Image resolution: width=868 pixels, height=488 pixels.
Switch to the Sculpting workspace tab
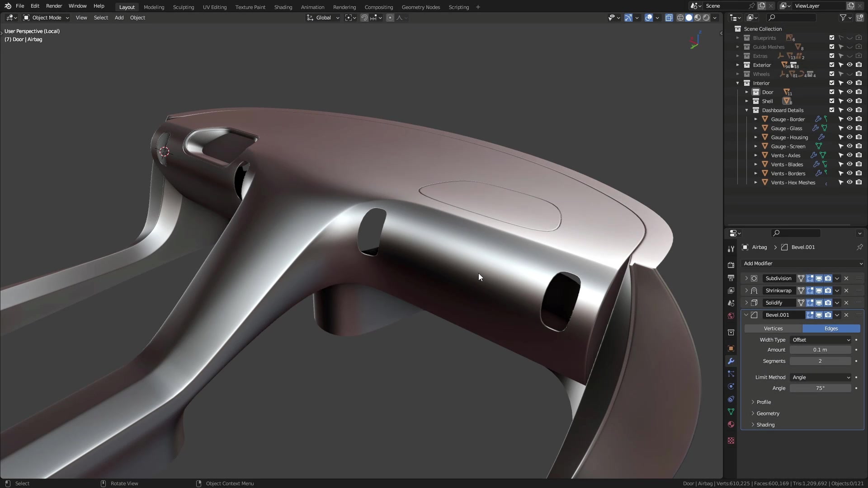coord(184,7)
